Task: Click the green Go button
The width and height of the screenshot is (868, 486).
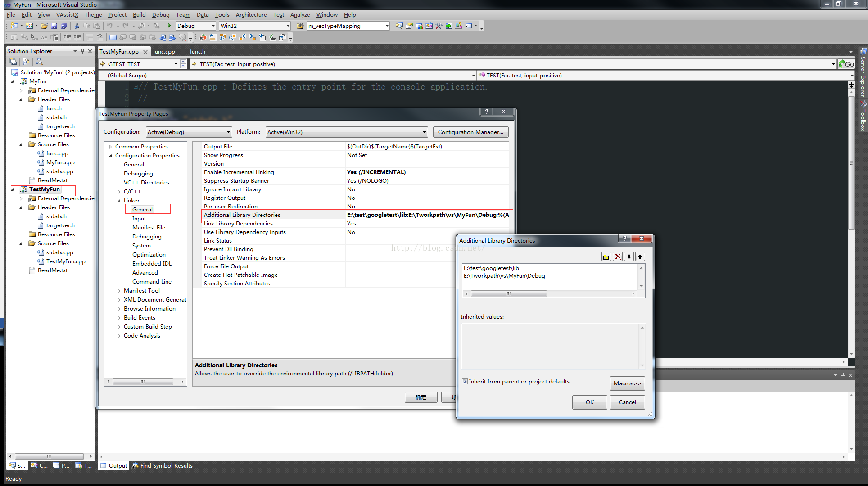Action: tap(846, 64)
